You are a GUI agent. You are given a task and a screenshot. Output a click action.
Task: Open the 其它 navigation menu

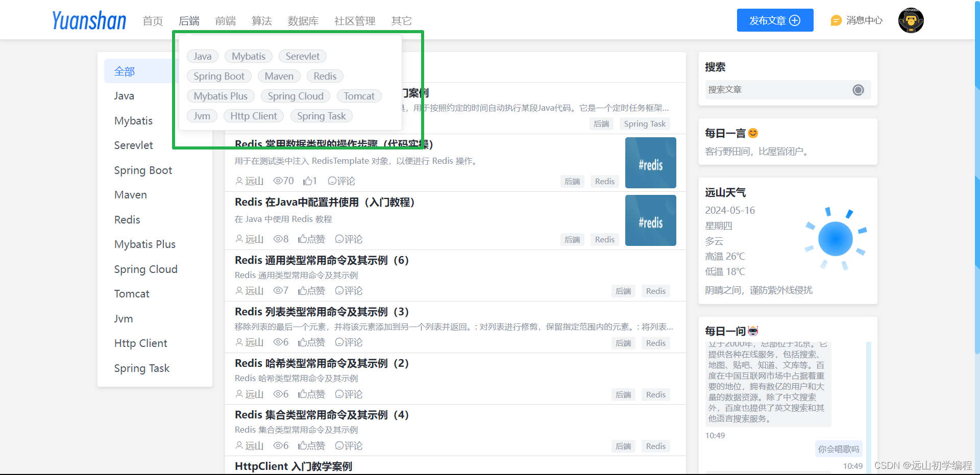pyautogui.click(x=401, y=21)
